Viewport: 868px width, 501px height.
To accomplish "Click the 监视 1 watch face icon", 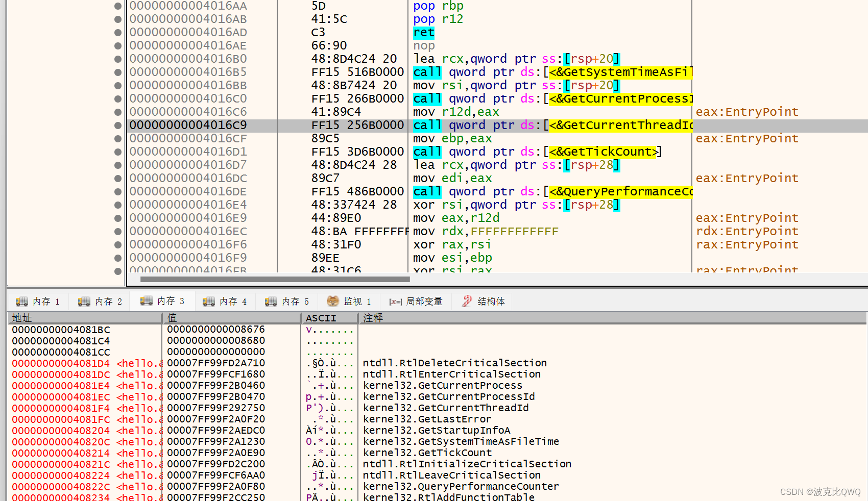I will (x=333, y=301).
